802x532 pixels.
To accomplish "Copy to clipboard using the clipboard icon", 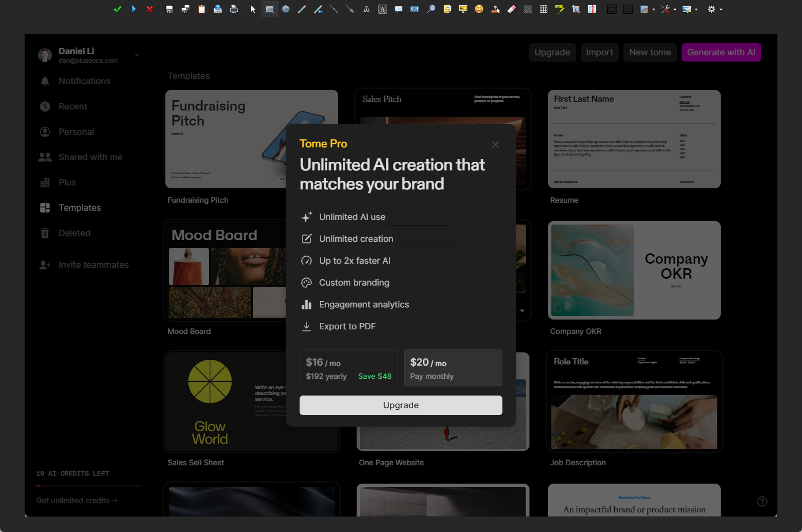I will [x=202, y=9].
